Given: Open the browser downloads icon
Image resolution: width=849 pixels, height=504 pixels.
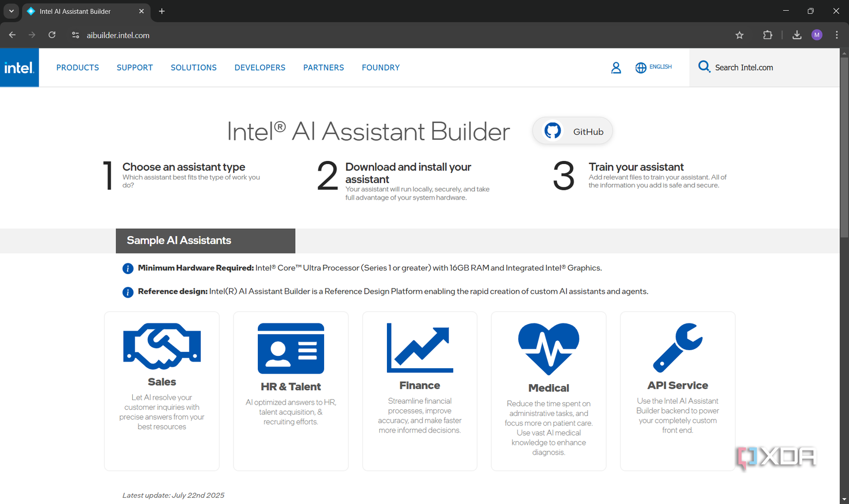Looking at the screenshot, I should [797, 35].
